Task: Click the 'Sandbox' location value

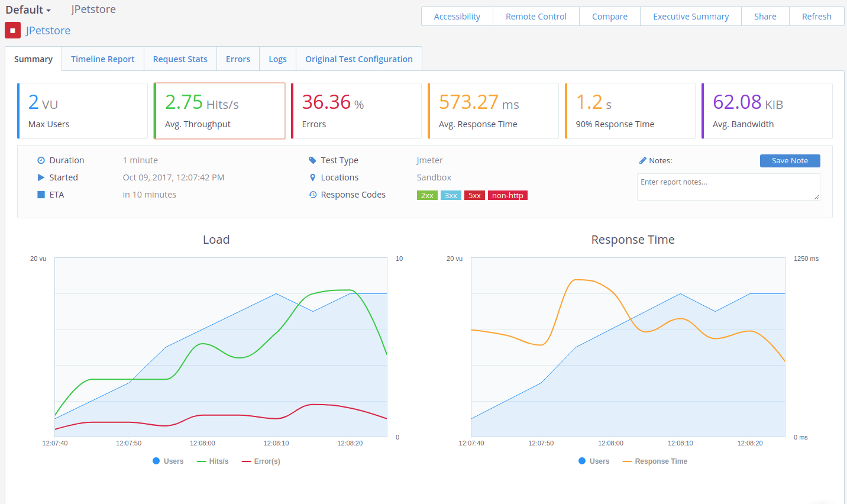Action: [434, 177]
